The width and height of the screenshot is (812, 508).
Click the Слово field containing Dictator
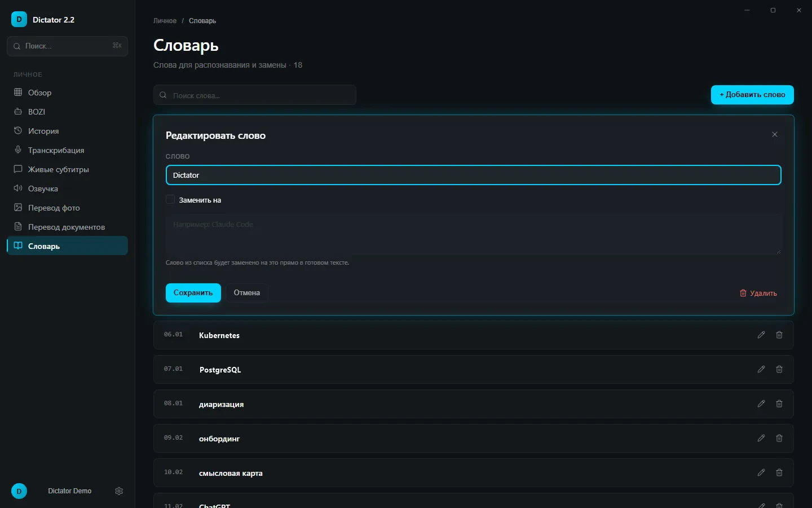474,175
